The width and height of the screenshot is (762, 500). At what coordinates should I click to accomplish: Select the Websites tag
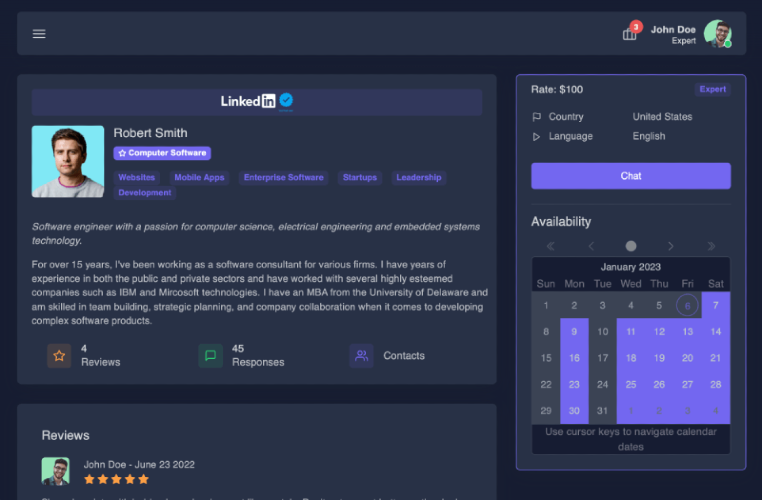point(137,177)
